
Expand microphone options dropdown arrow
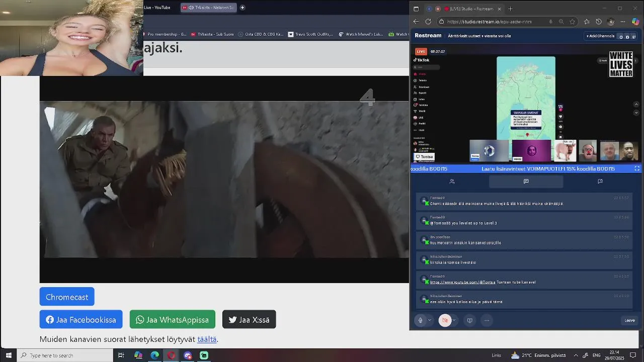(x=430, y=320)
